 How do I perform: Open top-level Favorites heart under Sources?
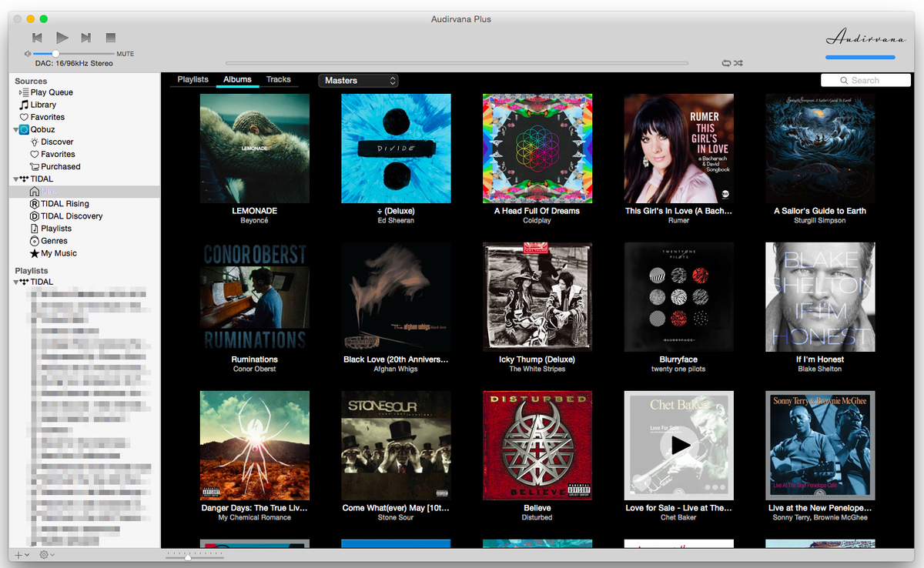24,117
